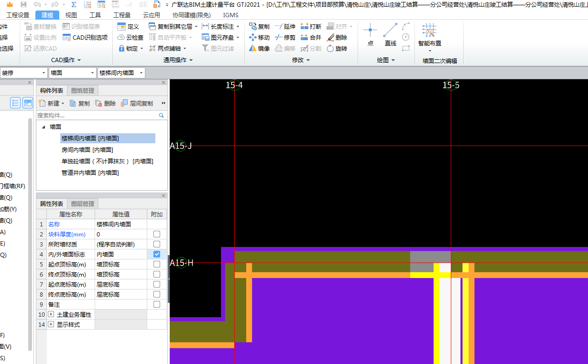588x364 pixels.
Task: Open CAD识别选项 recognition options
Action: coord(85,37)
